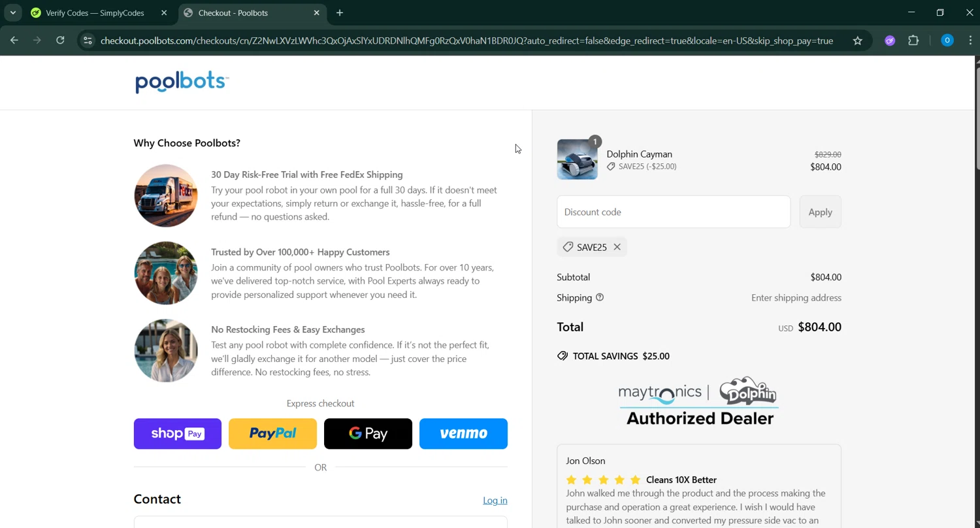
Task: Click Trusted by Over 100,000+ Happy Customers heading
Action: (301, 252)
